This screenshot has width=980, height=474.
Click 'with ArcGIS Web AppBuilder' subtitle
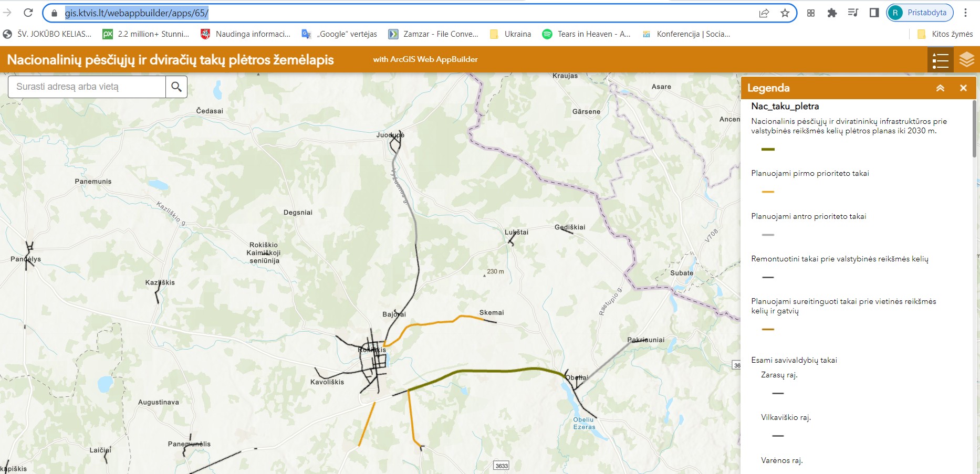coord(425,59)
